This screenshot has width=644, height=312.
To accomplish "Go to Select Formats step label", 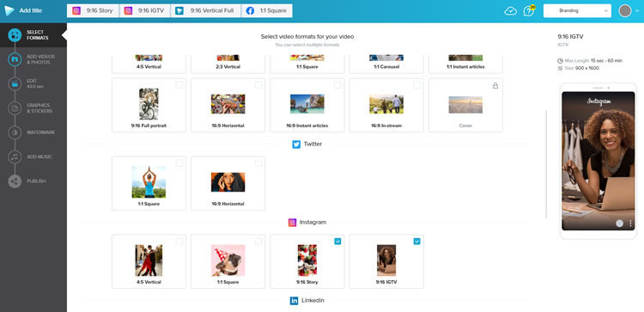I will [38, 35].
